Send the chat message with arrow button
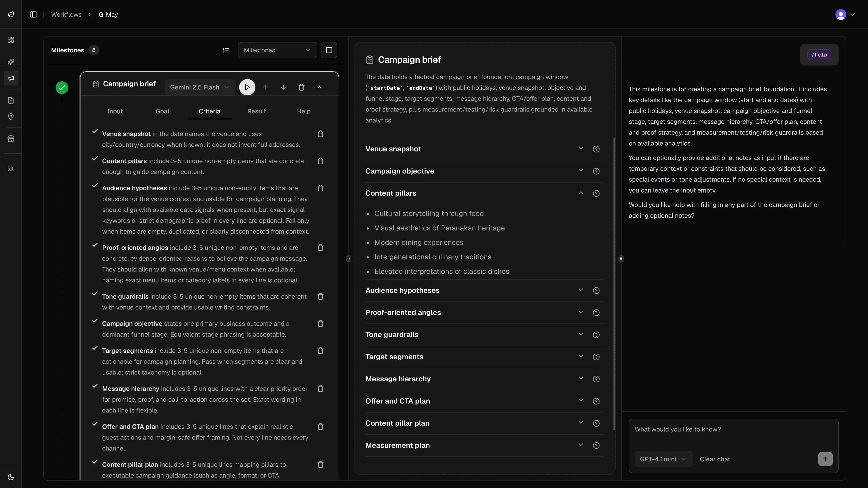Screen dimensions: 868x488 [x=825, y=459]
